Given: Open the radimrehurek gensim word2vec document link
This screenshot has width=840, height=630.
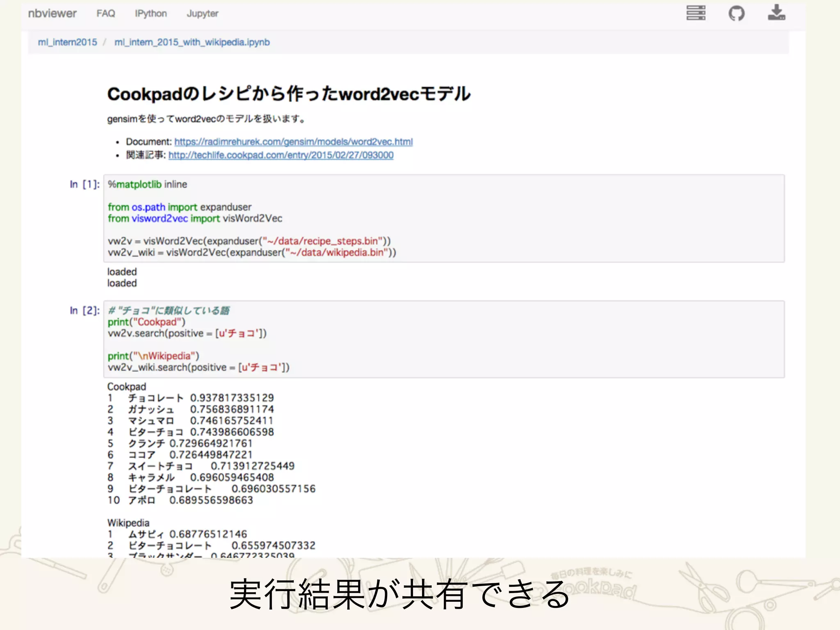Looking at the screenshot, I should tap(293, 142).
